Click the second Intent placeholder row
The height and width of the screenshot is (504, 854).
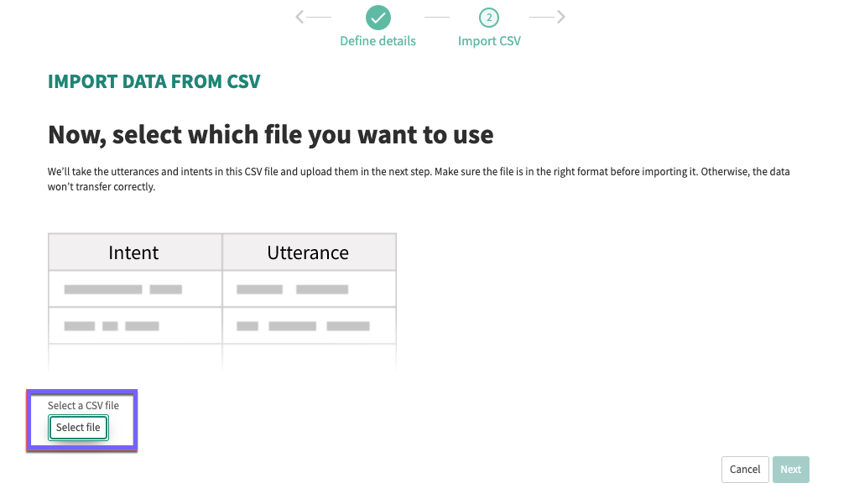click(x=134, y=325)
